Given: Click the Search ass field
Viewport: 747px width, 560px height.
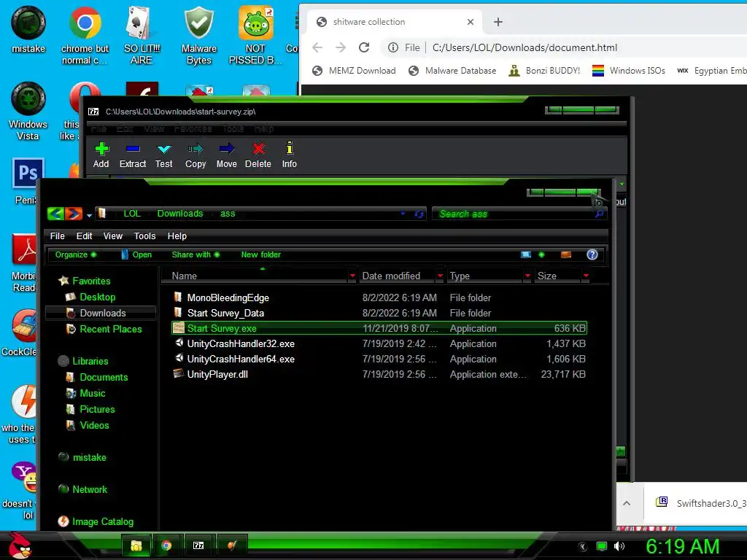Looking at the screenshot, I should 519,214.
